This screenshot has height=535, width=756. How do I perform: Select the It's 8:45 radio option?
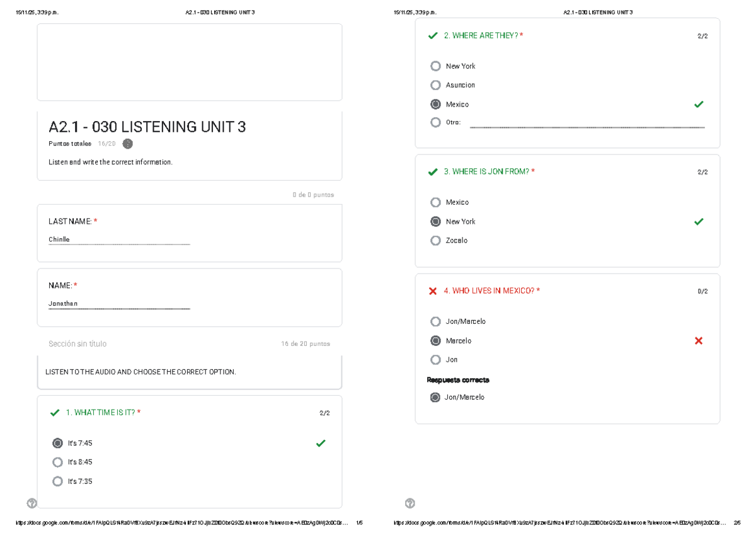pos(57,462)
